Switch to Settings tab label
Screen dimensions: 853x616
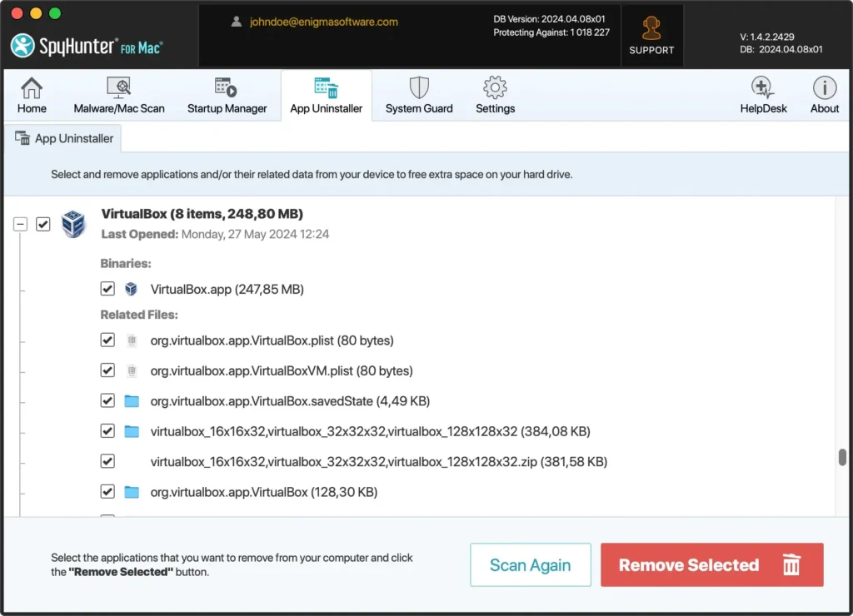495,109
